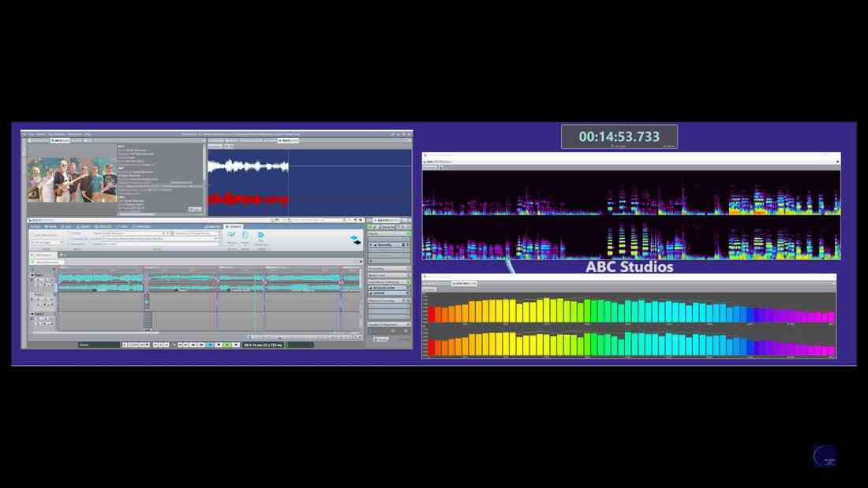Image resolution: width=868 pixels, height=488 pixels.
Task: Toggle the Effects bypass green switch
Action: (x=408, y=234)
